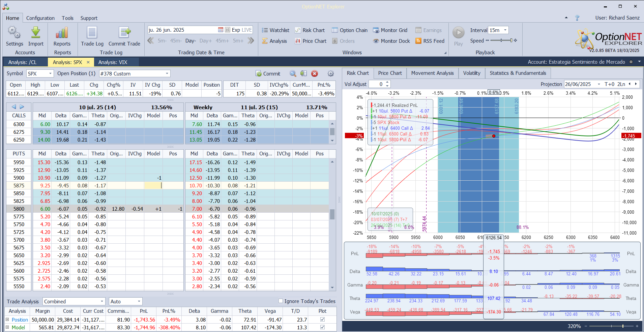Open the Symbol SPX dropdown
644x332 pixels.
[x=51, y=73]
